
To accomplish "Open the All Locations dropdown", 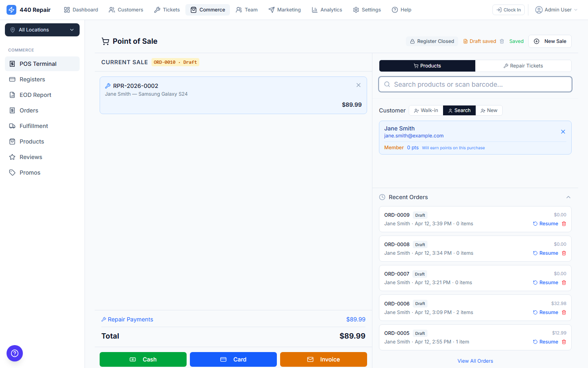I will (42, 29).
